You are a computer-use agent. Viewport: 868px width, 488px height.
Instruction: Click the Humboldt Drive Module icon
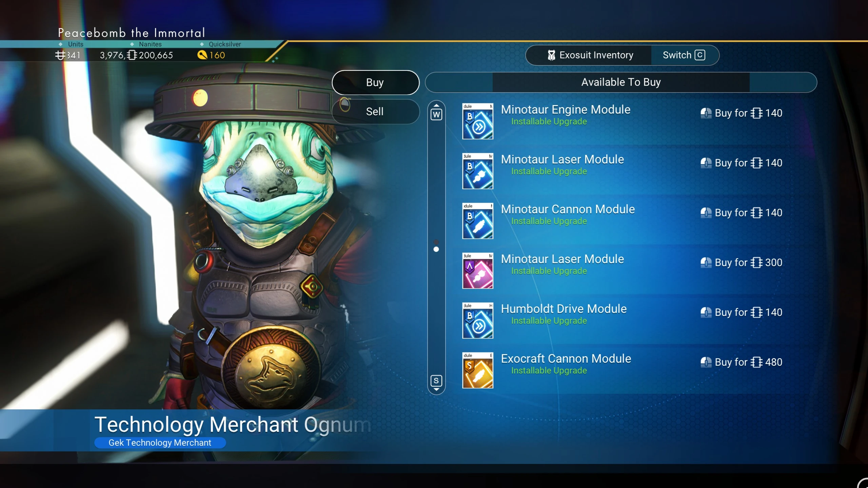[x=477, y=320]
